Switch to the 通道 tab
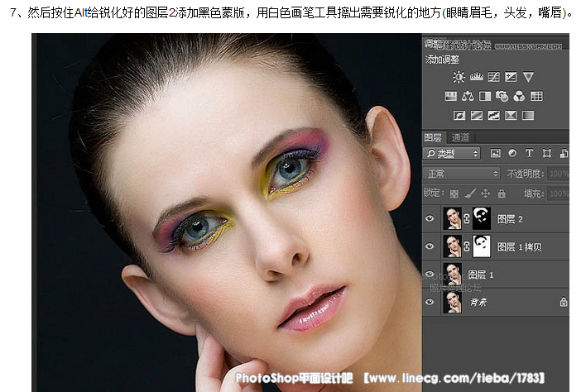Image resolution: width=586 pixels, height=392 pixels. pos(460,137)
